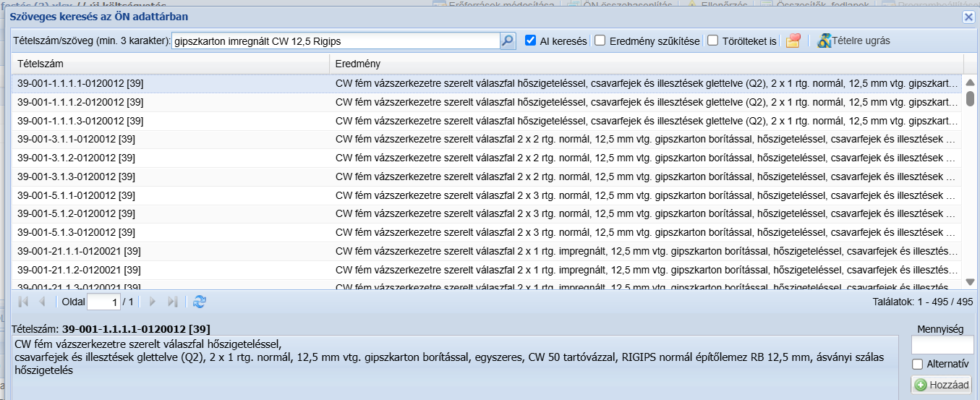Image resolution: width=980 pixels, height=400 pixels.
Task: Jump to the last page arrow
Action: [172, 302]
